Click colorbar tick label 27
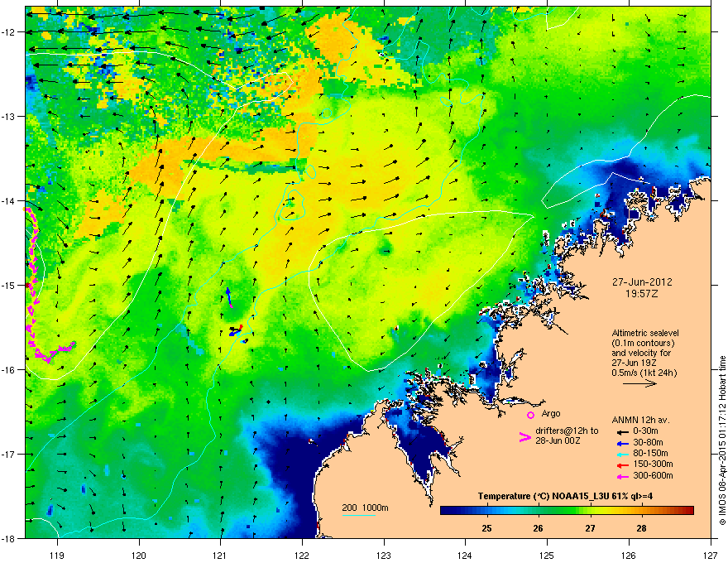 [590, 528]
